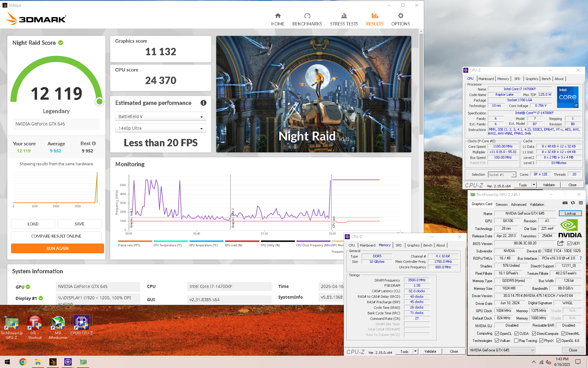Open Benchmarks in the 3DMark navigation
588x368 pixels.
coord(307,20)
